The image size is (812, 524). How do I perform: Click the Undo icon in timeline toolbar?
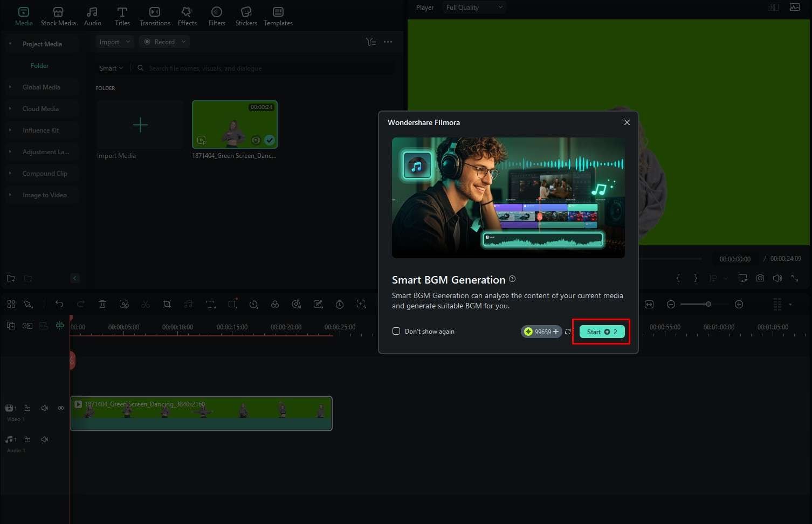coord(59,304)
